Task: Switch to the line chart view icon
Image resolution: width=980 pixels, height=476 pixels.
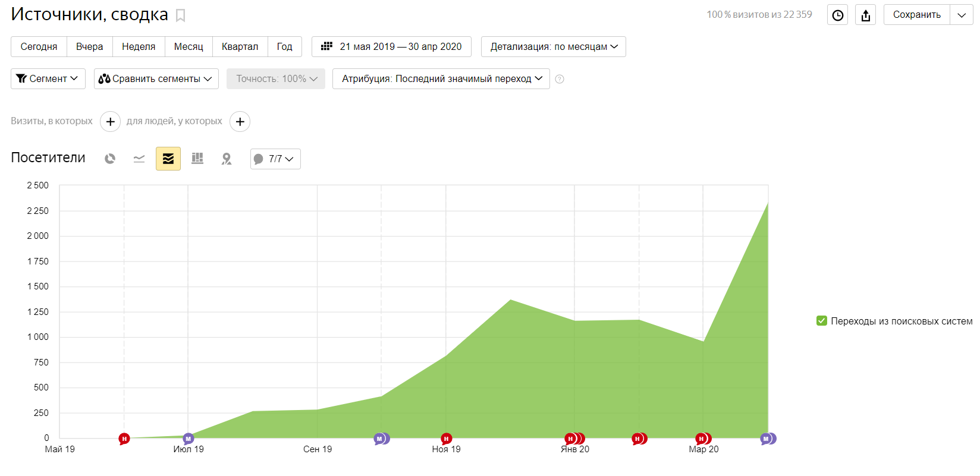Action: tap(139, 159)
